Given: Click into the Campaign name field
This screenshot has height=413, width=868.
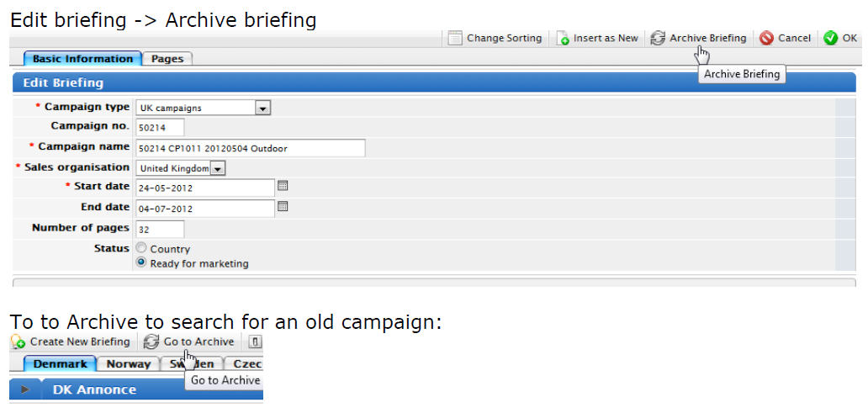Looking at the screenshot, I should pyautogui.click(x=250, y=148).
